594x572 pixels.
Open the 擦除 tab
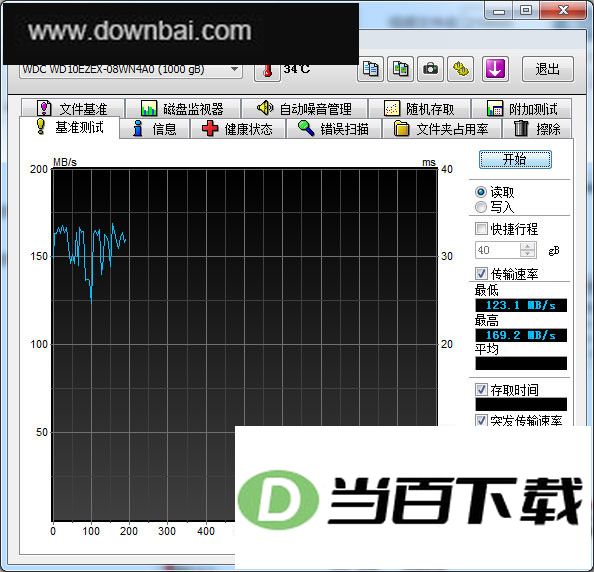point(537,129)
